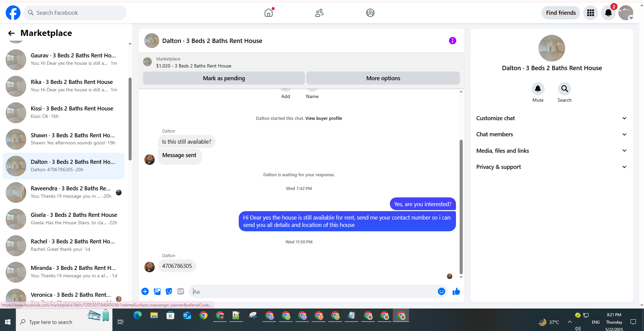Open File Explorer from the taskbar
Viewport: 644px width, 331px height.
click(x=154, y=316)
